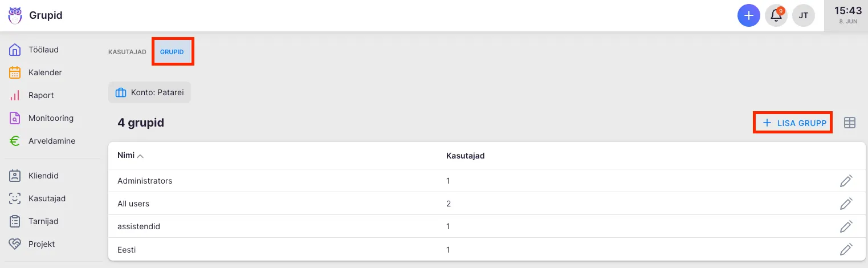Switch to the Kasutajad tab
Screen dimensions: 868x268
pyautogui.click(x=127, y=52)
